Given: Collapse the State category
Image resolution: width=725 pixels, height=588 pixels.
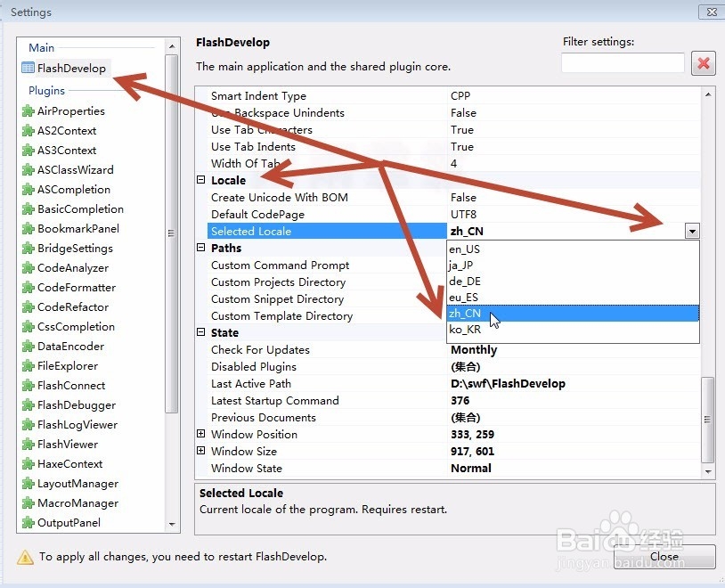Looking at the screenshot, I should click(x=200, y=331).
